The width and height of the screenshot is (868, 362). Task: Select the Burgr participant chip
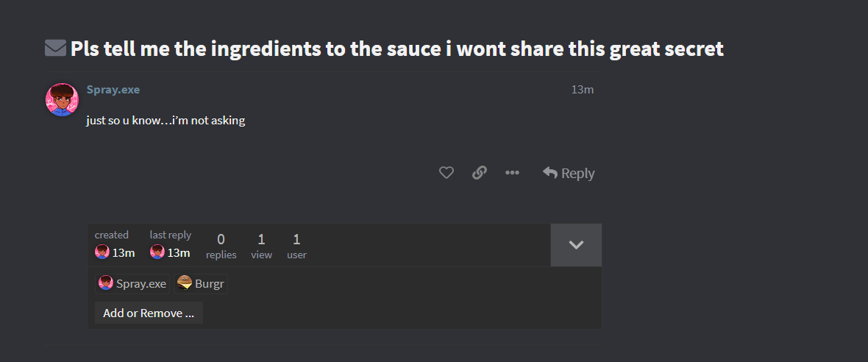click(x=201, y=284)
